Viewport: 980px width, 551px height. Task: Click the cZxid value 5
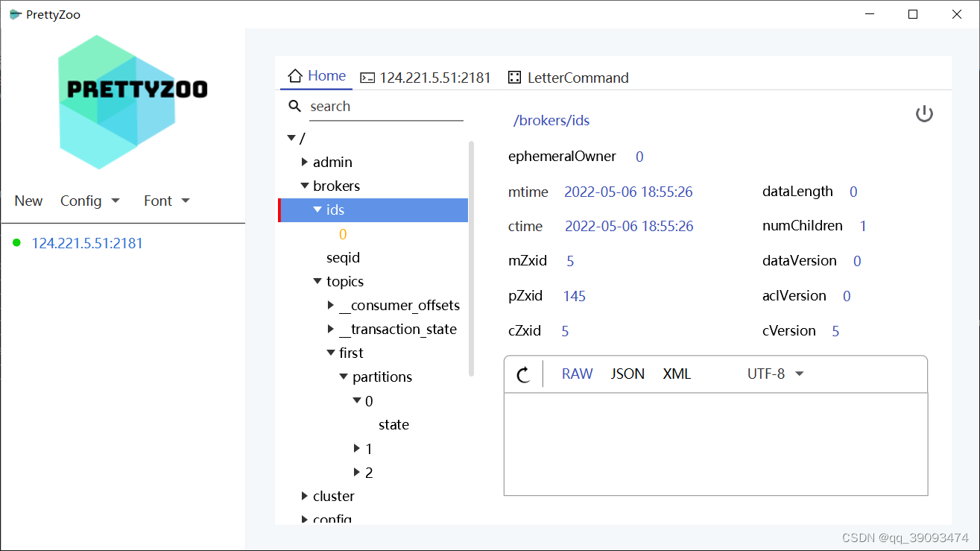pos(565,331)
